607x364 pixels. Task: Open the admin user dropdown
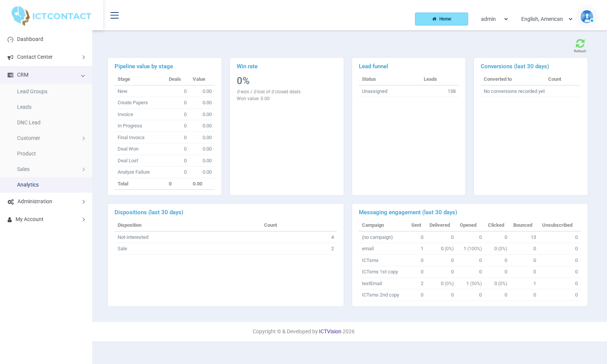494,19
